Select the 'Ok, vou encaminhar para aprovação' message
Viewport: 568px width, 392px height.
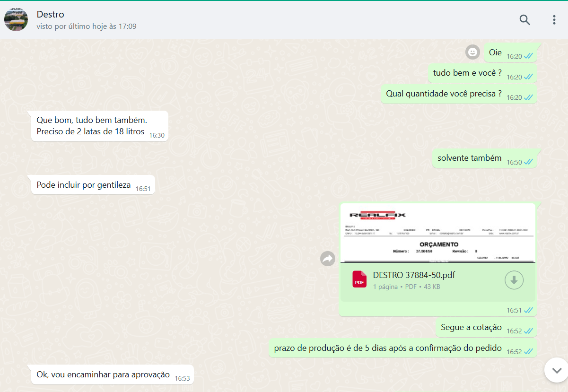(103, 375)
